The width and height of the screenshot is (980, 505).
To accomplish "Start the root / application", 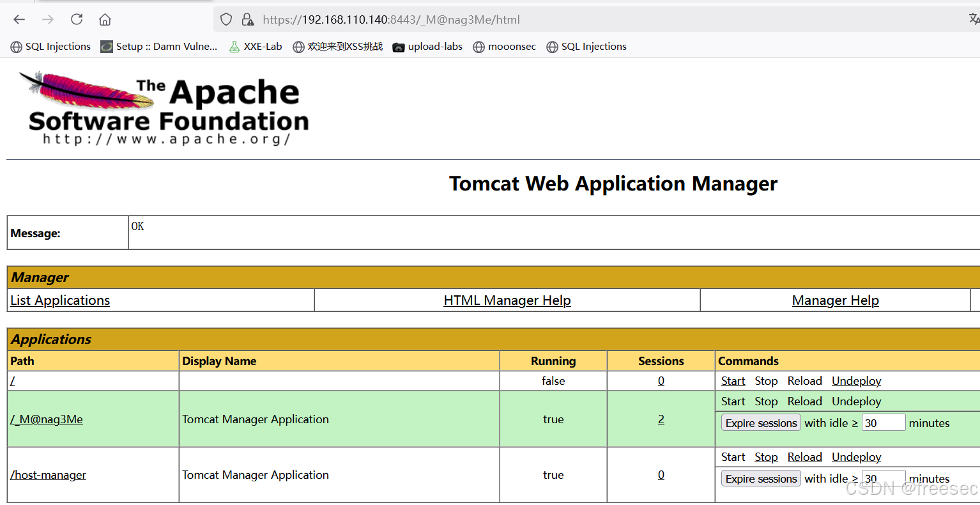I will point(733,381).
